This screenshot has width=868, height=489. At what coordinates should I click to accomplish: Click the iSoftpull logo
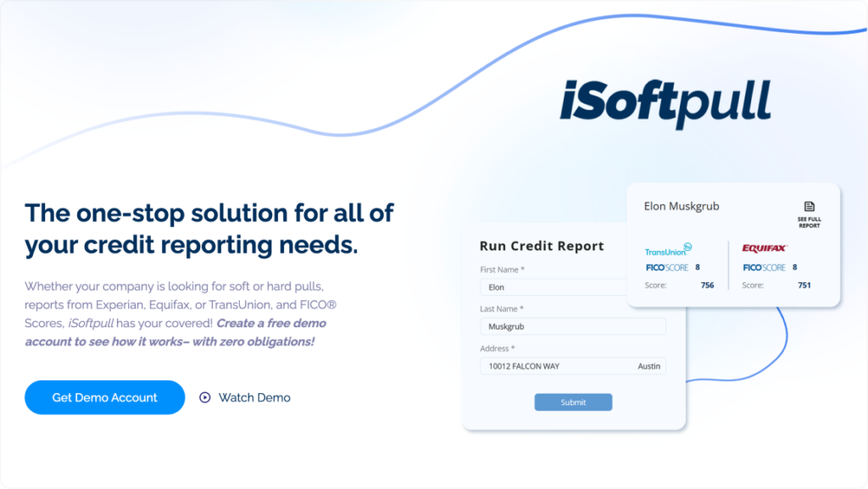pos(665,103)
